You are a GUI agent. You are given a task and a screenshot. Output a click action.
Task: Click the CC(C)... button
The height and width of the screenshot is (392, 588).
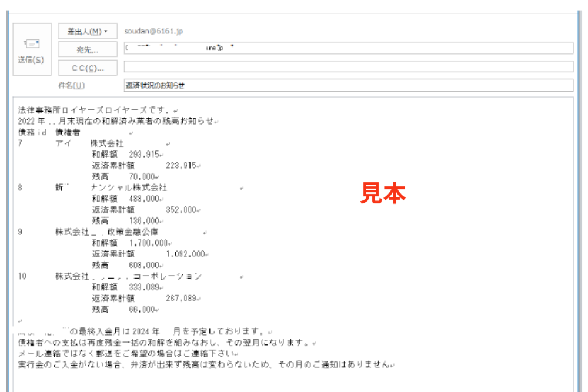click(88, 68)
